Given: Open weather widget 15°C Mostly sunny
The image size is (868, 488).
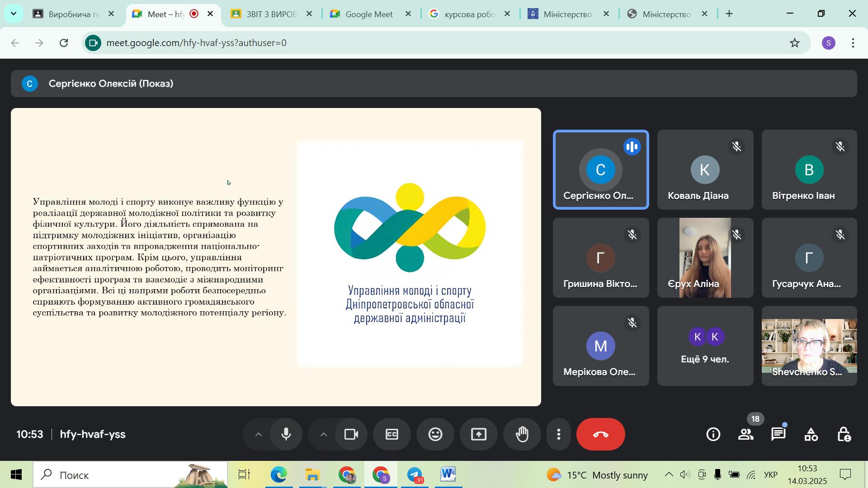Looking at the screenshot, I should tap(597, 475).
